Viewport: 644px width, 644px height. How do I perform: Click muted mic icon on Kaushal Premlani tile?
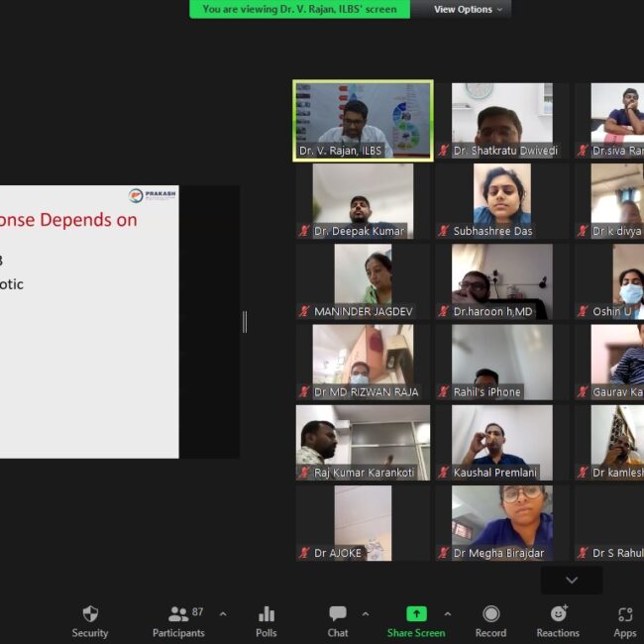point(444,473)
